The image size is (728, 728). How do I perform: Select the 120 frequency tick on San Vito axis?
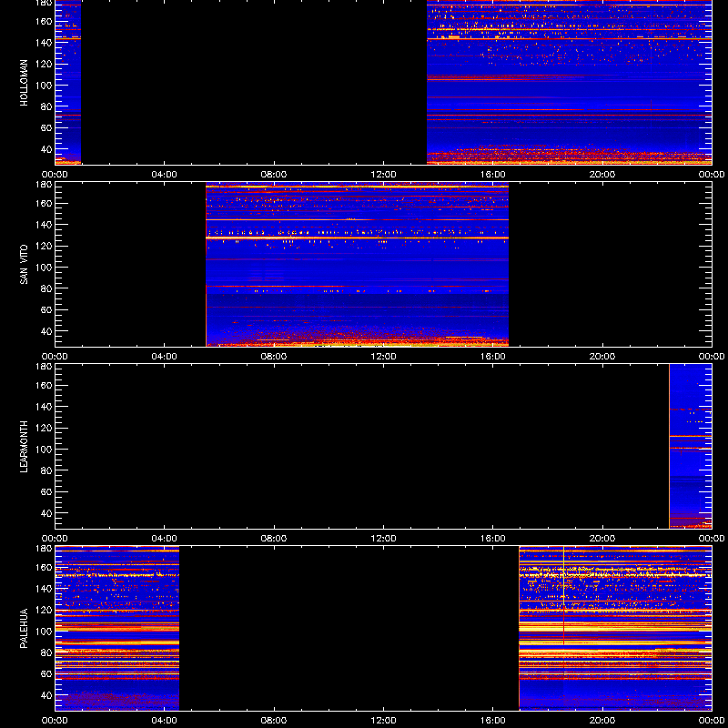click(45, 246)
